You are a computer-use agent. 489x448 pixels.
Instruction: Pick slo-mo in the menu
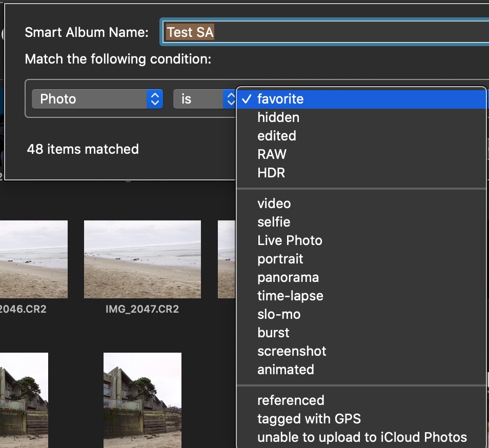279,314
